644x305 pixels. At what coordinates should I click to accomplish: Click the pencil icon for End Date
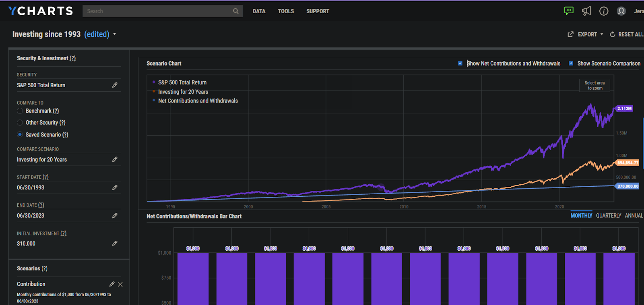pyautogui.click(x=115, y=216)
